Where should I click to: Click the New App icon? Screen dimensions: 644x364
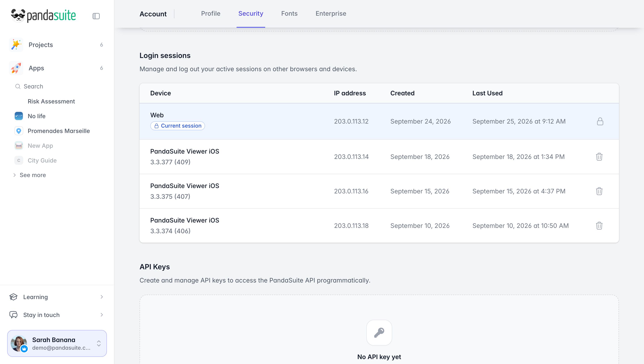[x=19, y=146]
